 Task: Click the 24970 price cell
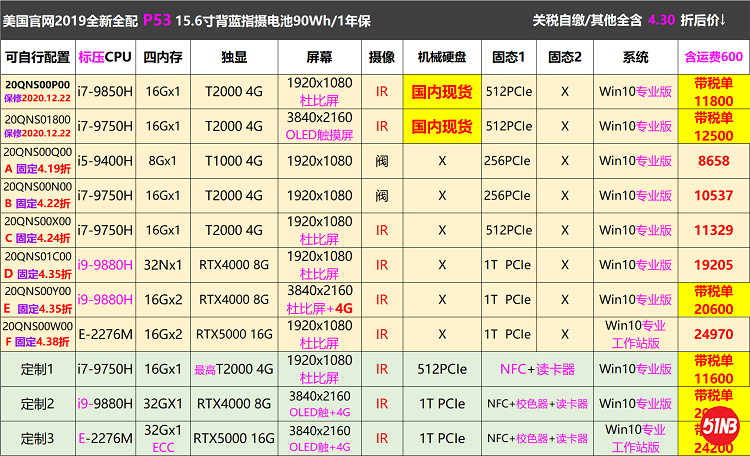click(x=712, y=334)
